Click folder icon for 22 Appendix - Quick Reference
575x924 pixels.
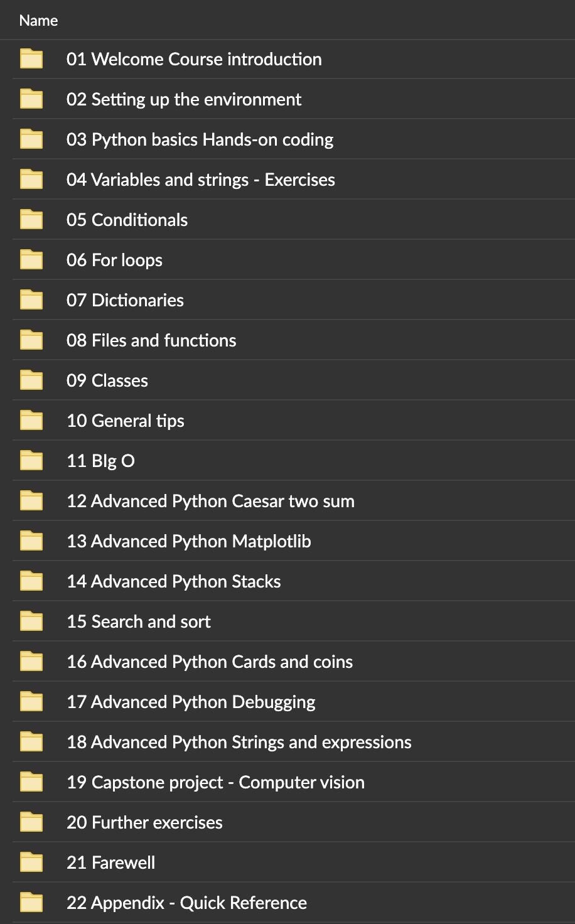[x=31, y=903]
